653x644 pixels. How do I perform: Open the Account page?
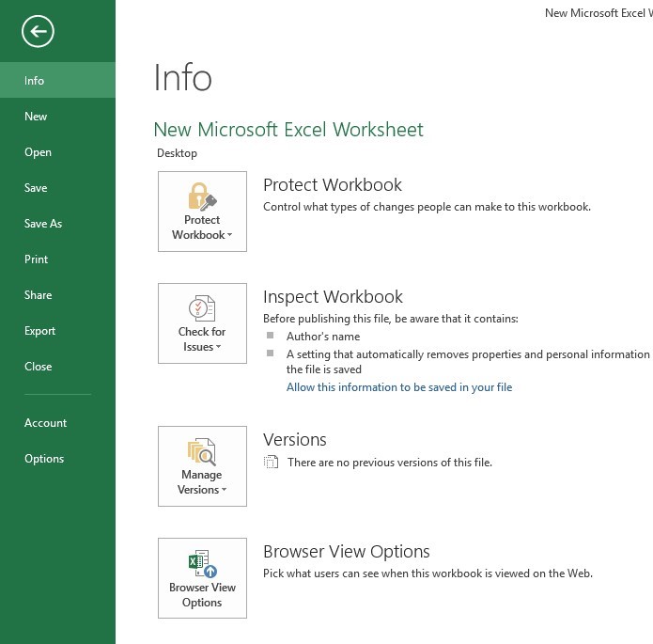coord(46,423)
